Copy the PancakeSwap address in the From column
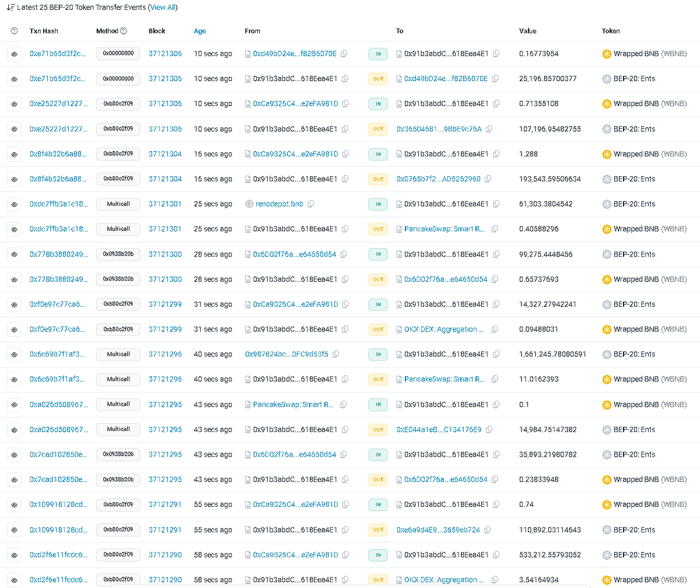This screenshot has width=700, height=588. [344, 405]
